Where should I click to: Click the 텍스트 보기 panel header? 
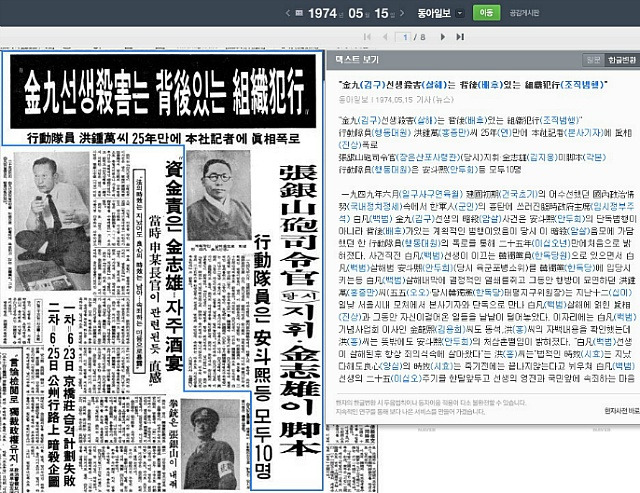point(357,60)
